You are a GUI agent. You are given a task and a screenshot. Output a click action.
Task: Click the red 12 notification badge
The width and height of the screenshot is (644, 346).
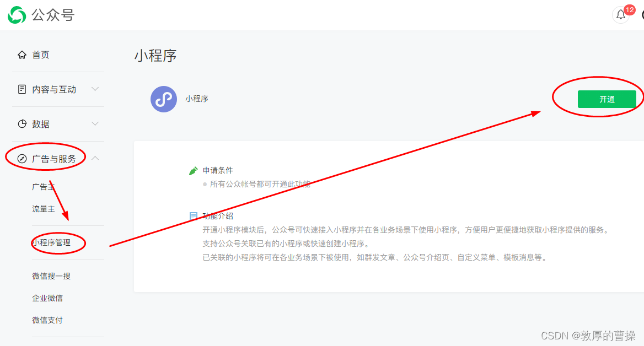tap(630, 10)
